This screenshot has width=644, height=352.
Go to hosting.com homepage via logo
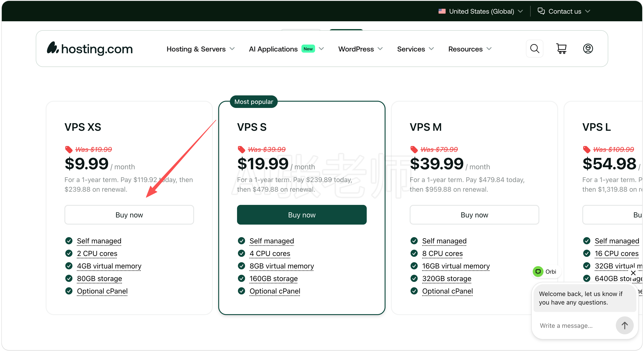point(90,49)
